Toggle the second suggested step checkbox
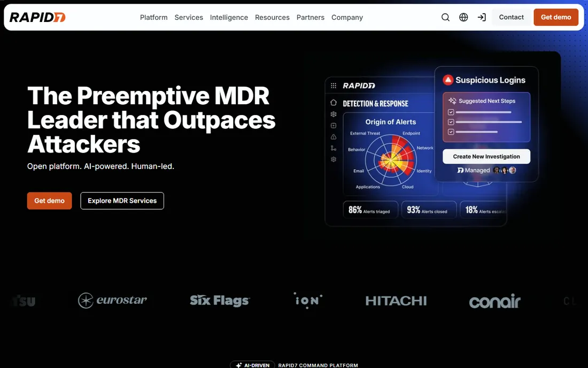Screen dimensions: 588x368 [451, 122]
